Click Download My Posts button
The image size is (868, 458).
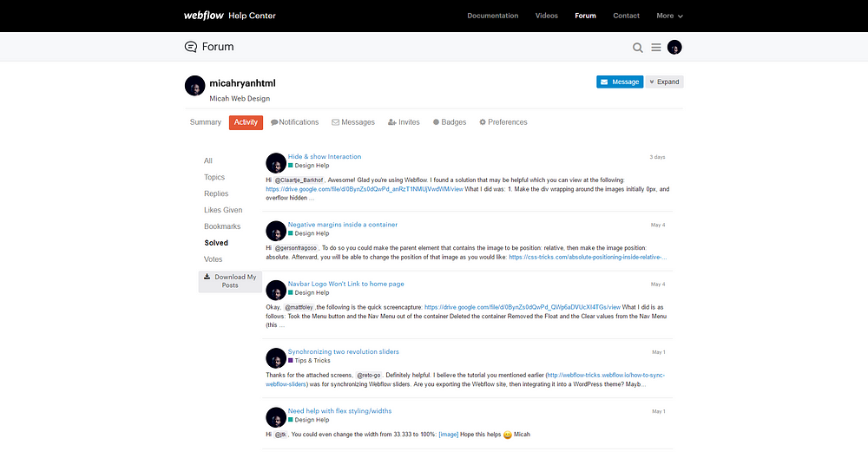pos(230,281)
